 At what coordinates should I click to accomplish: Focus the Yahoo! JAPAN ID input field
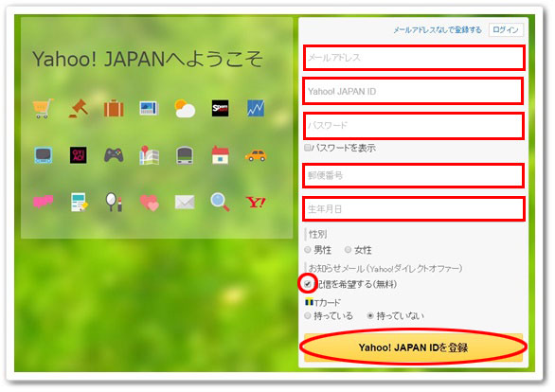[x=414, y=91]
